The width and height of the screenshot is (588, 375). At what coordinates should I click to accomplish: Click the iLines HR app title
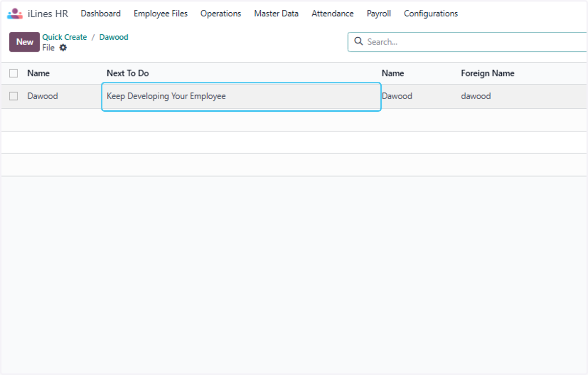tap(48, 14)
